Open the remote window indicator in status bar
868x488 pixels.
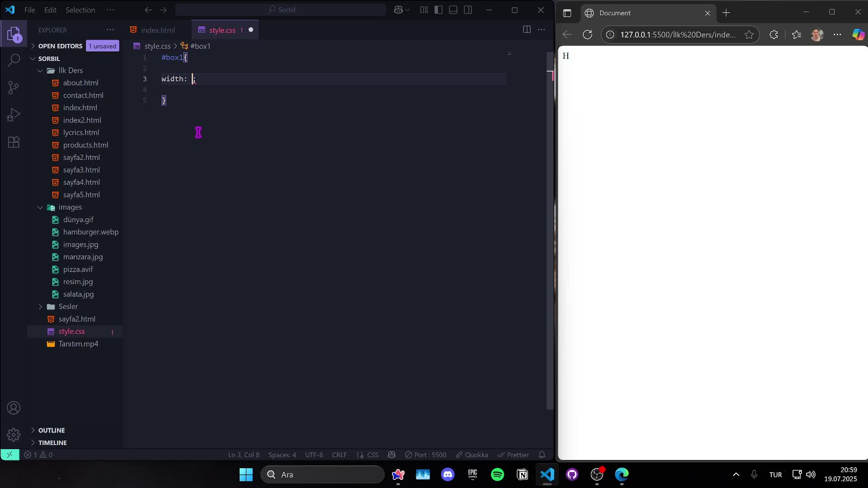click(x=9, y=455)
